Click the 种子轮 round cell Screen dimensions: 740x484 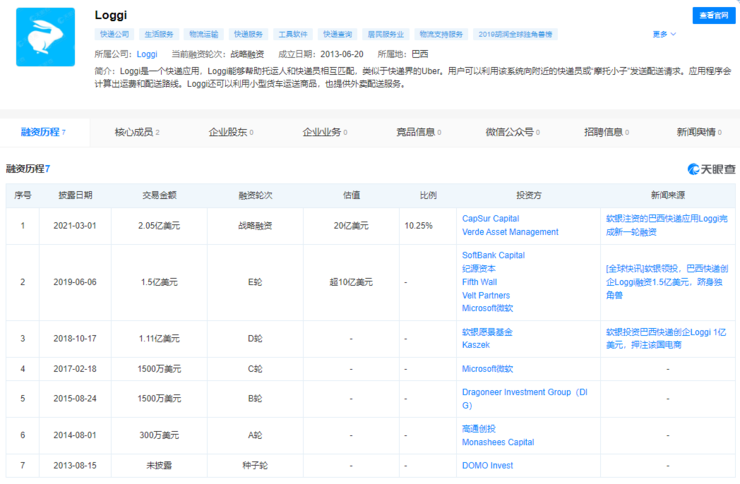[255, 466]
